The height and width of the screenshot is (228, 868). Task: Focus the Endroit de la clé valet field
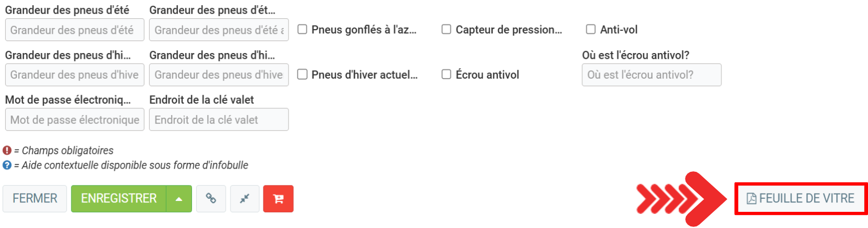point(219,120)
